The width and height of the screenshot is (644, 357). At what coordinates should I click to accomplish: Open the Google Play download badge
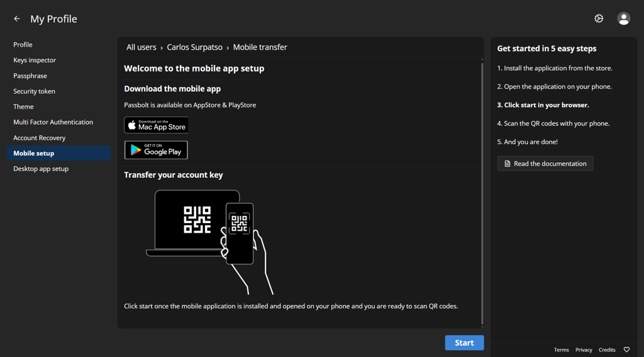156,150
